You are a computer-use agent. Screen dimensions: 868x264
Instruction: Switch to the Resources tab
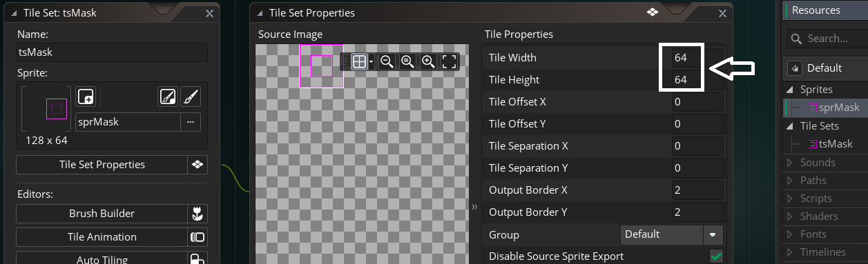tap(816, 10)
